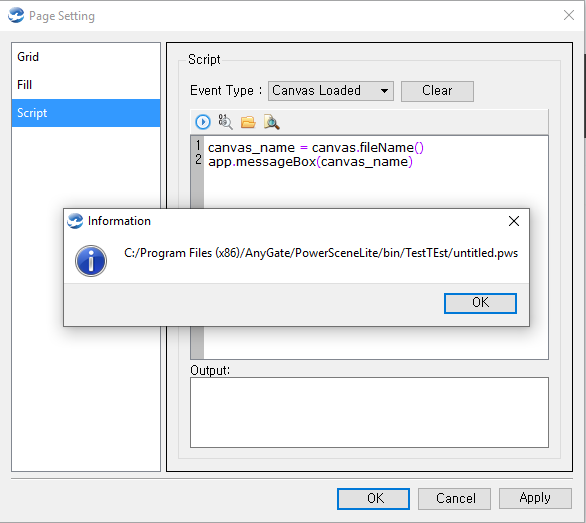Place cursor on the canvas.fileName() code line
This screenshot has width=586, height=523.
pyautogui.click(x=316, y=148)
